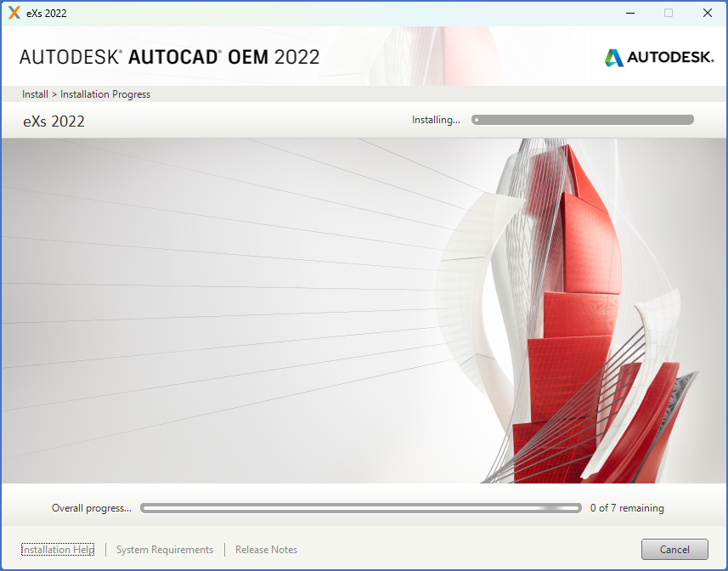728x571 pixels.
Task: Click the AUTODESK AUTOCAD OEM 2022 banner title
Action: (x=169, y=57)
